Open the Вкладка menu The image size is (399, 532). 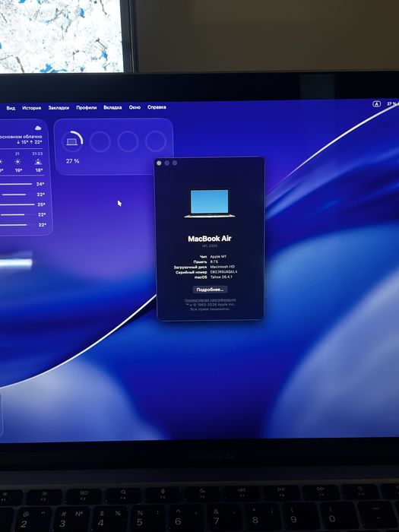tap(112, 107)
